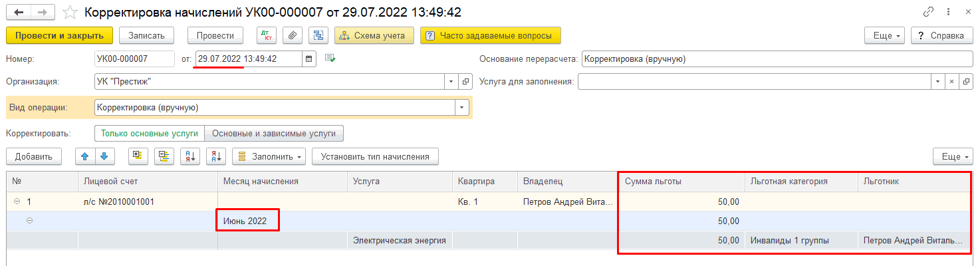The width and height of the screenshot is (980, 266).
Task: Open the 'Организация' dropdown list
Action: click(450, 82)
